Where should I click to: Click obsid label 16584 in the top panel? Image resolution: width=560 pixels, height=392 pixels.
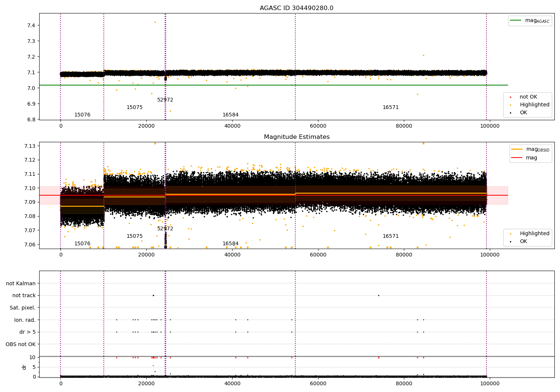point(230,115)
